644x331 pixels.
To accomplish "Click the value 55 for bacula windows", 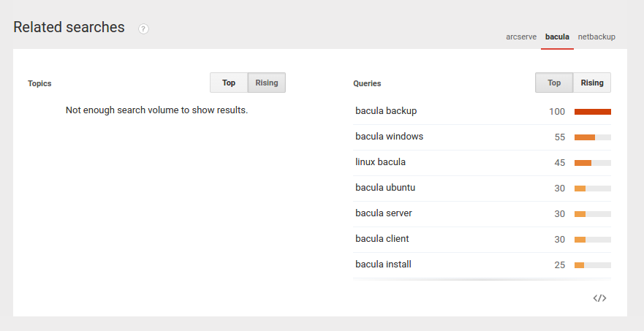I will point(560,137).
